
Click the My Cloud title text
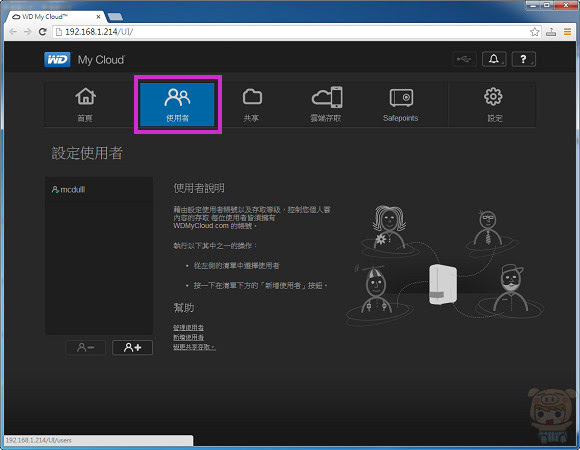[101, 60]
